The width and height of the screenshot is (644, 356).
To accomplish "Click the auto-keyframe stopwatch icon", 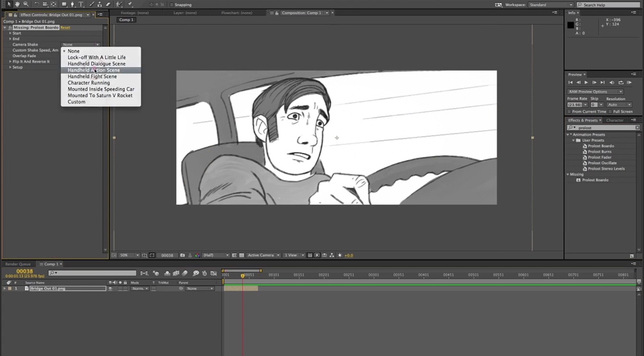I will 204,274.
